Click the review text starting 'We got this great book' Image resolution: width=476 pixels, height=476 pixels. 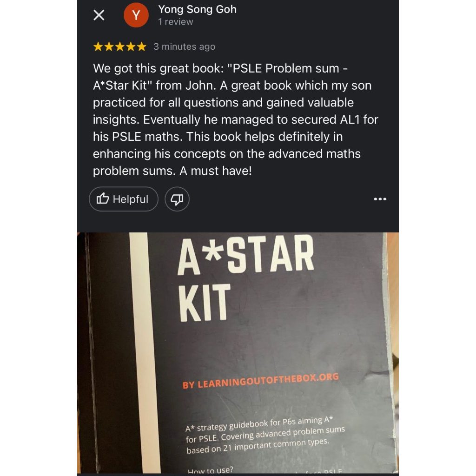coord(236,119)
